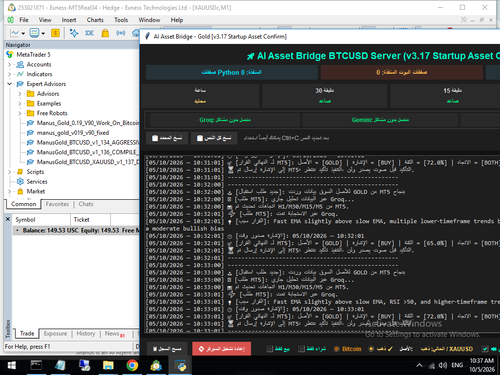
Task: Collapse the Expert Advisors node
Action: coord(9,84)
